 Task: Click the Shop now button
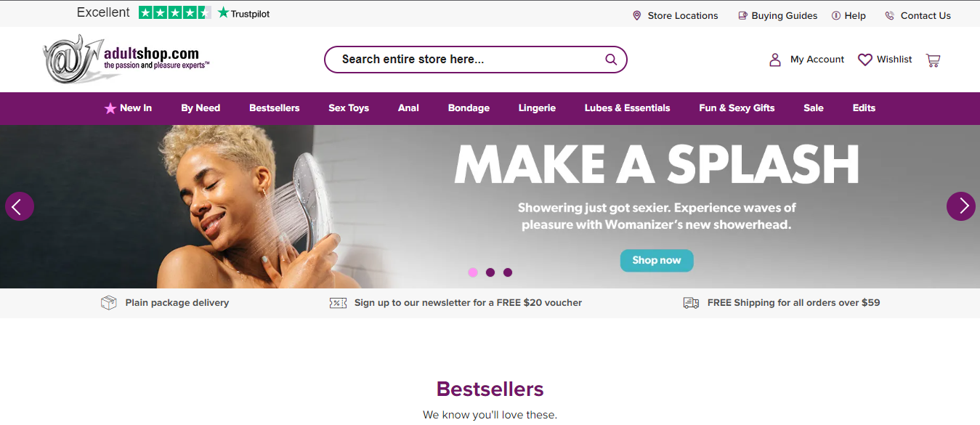(x=657, y=260)
